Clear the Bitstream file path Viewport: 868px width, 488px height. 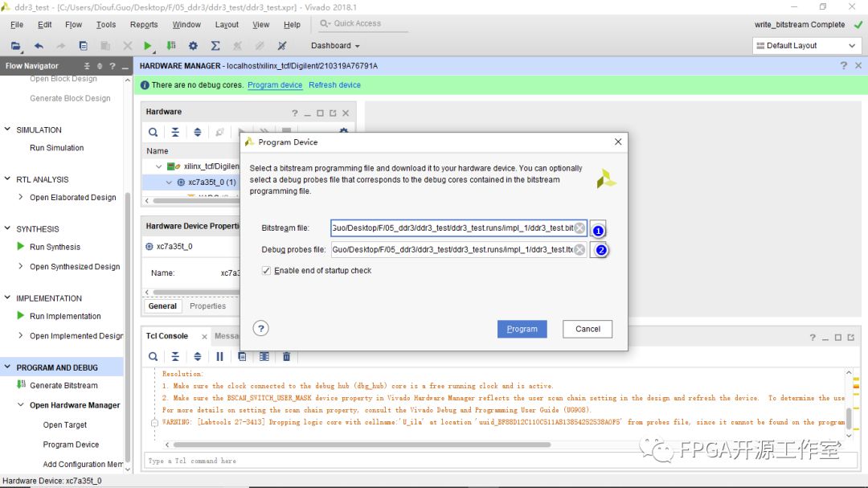click(579, 228)
